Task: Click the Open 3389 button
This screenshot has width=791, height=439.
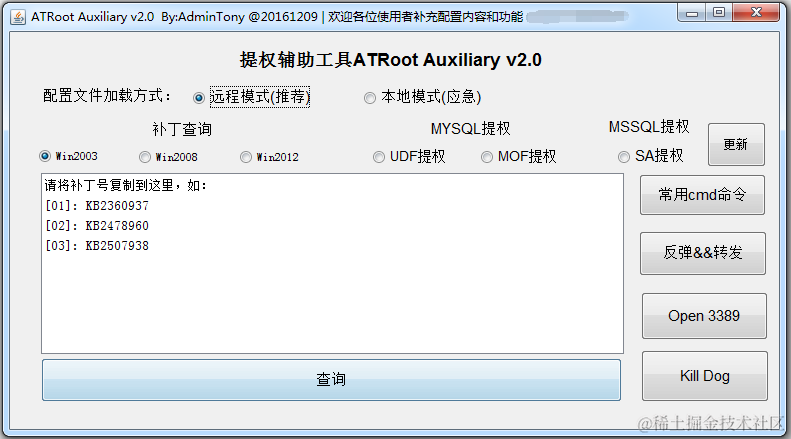Action: [704, 316]
